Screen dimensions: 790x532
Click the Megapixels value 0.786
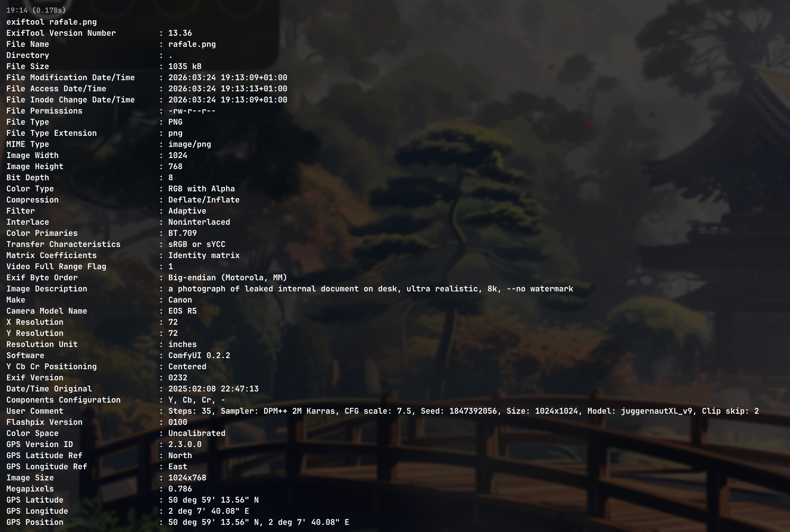point(180,489)
